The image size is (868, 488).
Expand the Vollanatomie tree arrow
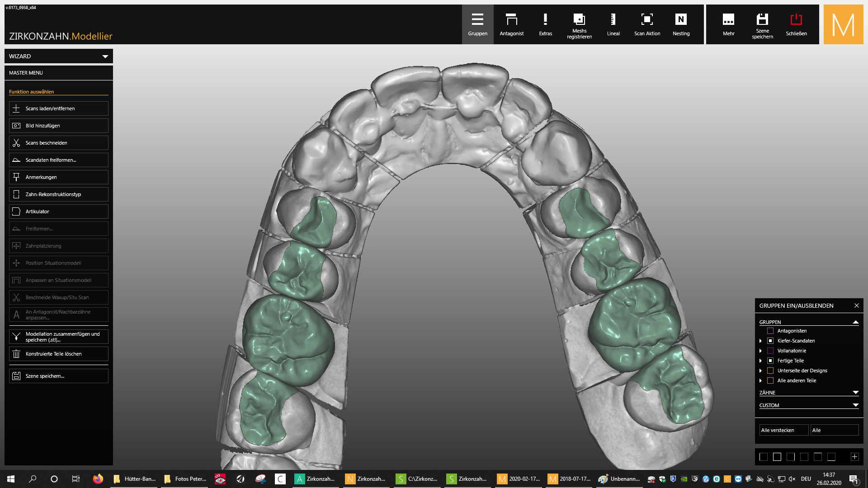[x=760, y=351]
